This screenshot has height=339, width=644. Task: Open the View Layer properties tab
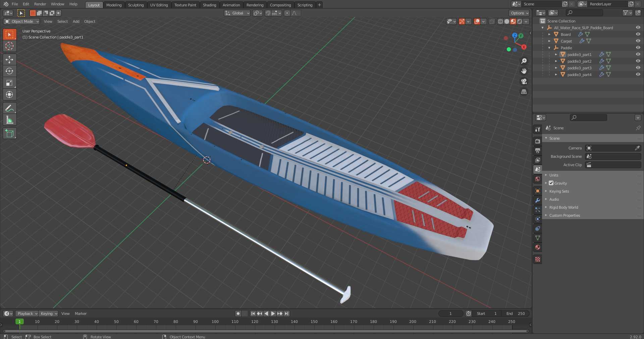coord(538,160)
